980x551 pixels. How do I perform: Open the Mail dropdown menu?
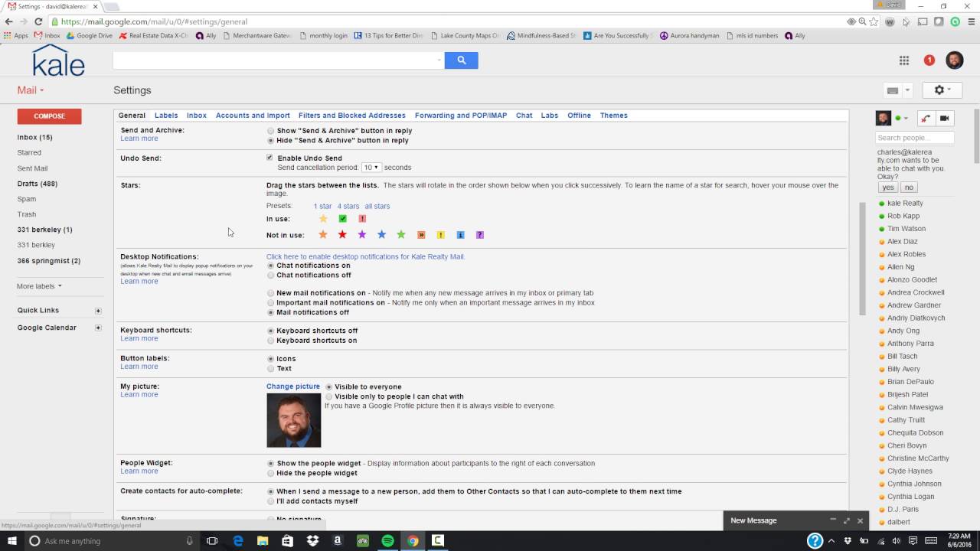(x=31, y=90)
